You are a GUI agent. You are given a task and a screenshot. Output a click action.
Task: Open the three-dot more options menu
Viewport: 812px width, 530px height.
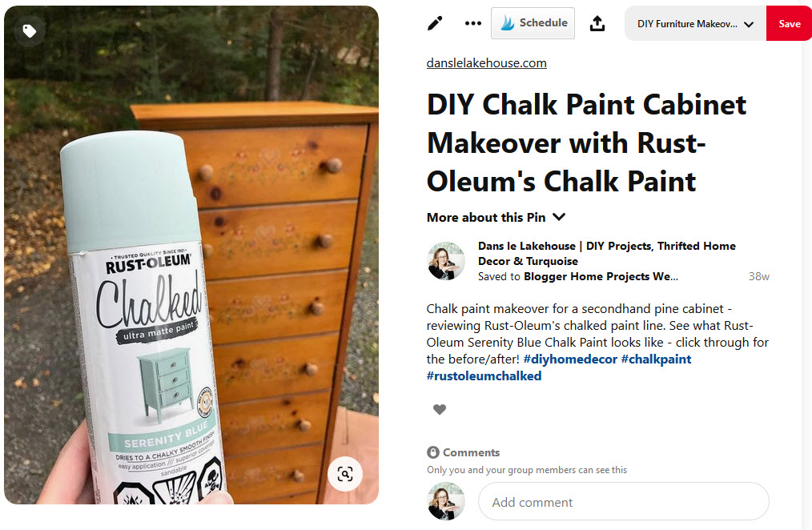point(472,23)
